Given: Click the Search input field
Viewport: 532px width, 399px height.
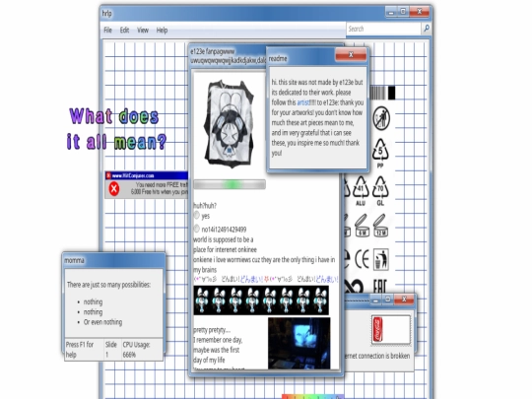Looking at the screenshot, I should (x=383, y=29).
